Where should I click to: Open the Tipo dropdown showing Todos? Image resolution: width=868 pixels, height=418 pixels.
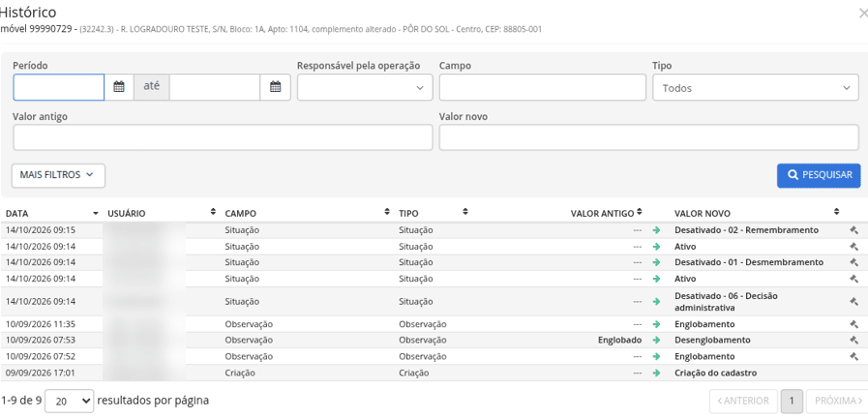pos(756,87)
